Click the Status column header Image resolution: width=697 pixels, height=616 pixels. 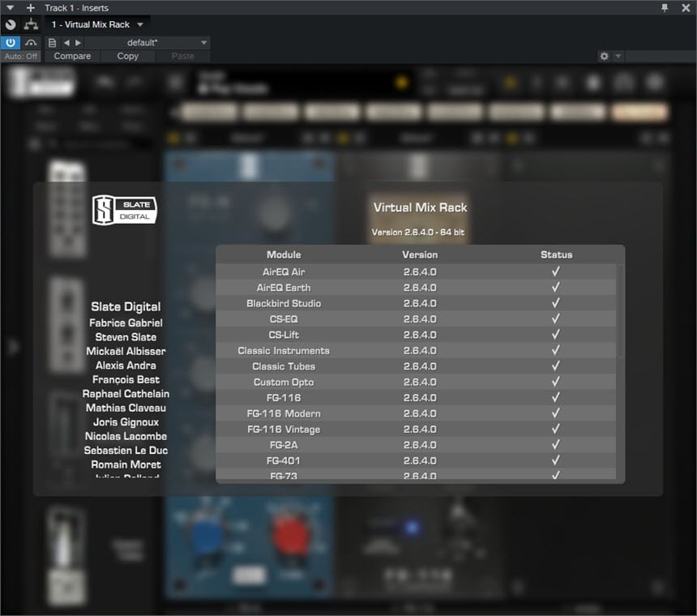coord(556,255)
